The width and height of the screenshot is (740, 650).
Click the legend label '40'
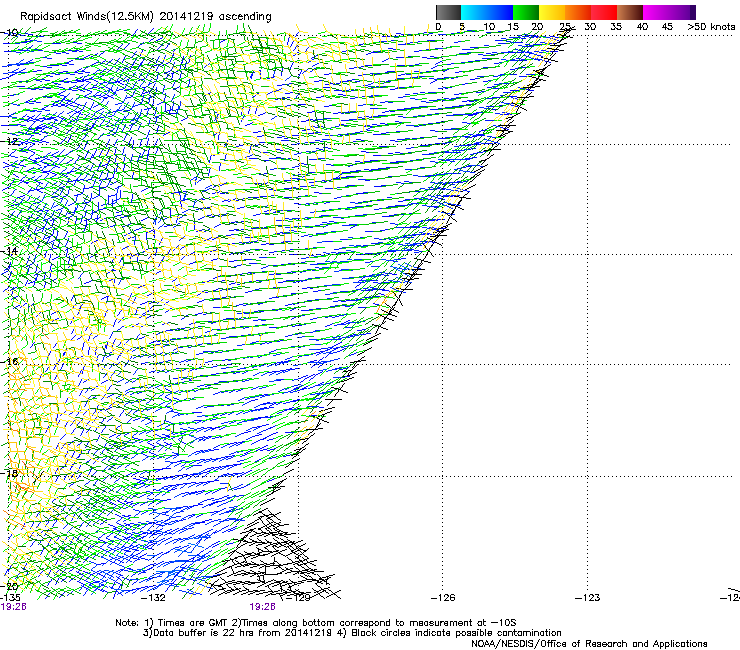coord(642,27)
